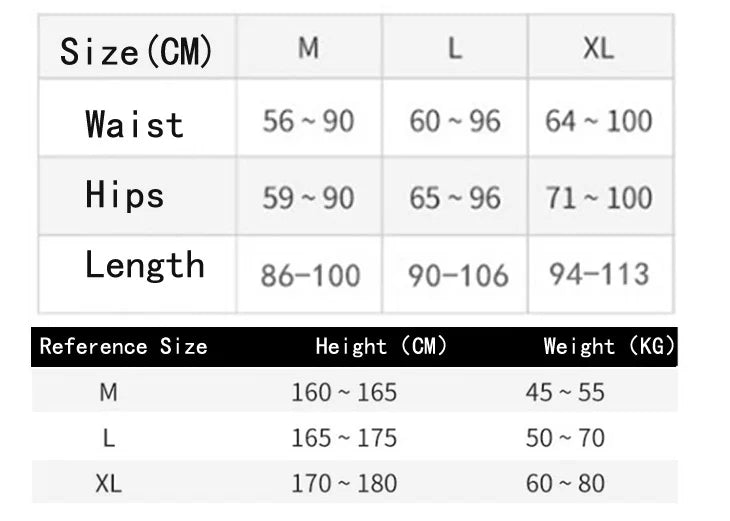
Task: Click the Weight (KG) header
Action: 609,347
